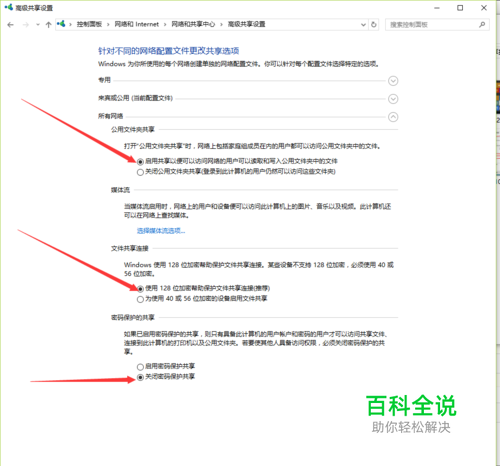
Task: Minimize the 高级共享设置 window
Action: (437, 8)
